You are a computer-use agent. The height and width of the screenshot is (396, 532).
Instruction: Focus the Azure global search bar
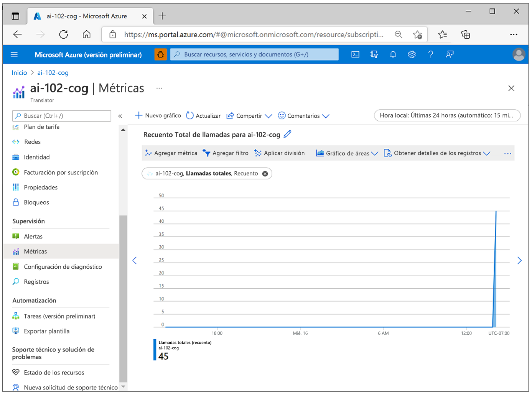click(x=254, y=54)
